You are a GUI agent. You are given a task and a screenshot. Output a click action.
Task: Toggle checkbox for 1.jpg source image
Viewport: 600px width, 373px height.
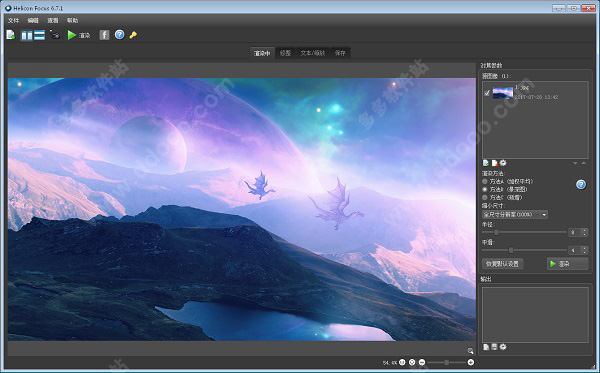pos(487,93)
